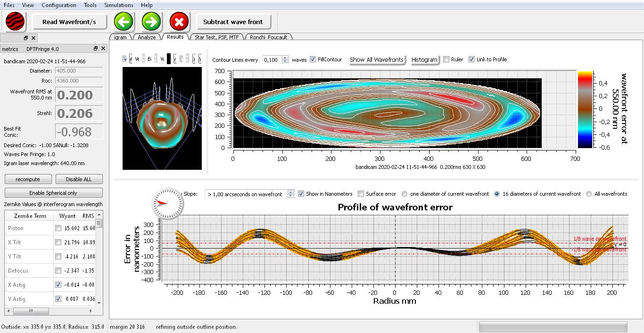Screen dimensions: 644x333
Task: Close the metrics DFTFringe panel
Action: coord(103,49)
